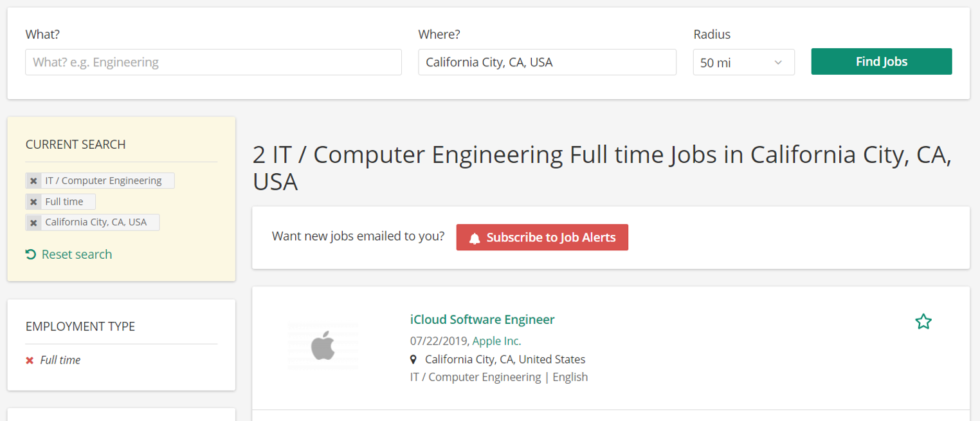
Task: Remove the Full time filter tag
Action: click(33, 201)
